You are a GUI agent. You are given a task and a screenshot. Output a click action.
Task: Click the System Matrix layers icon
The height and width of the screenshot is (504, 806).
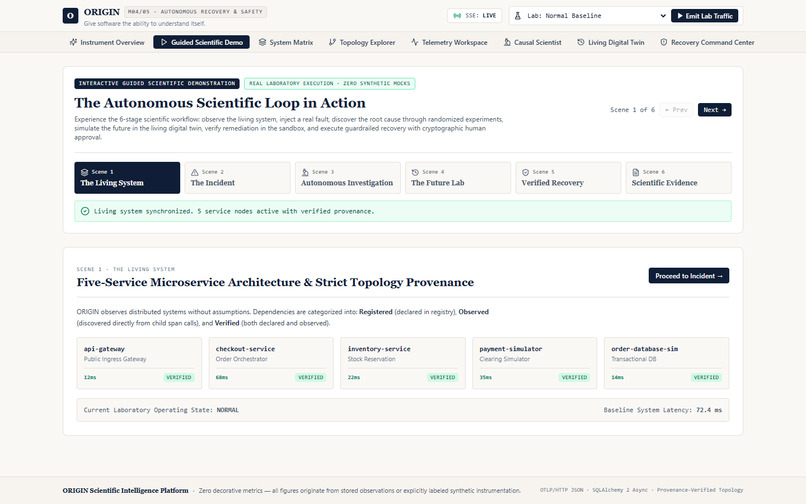pyautogui.click(x=263, y=42)
